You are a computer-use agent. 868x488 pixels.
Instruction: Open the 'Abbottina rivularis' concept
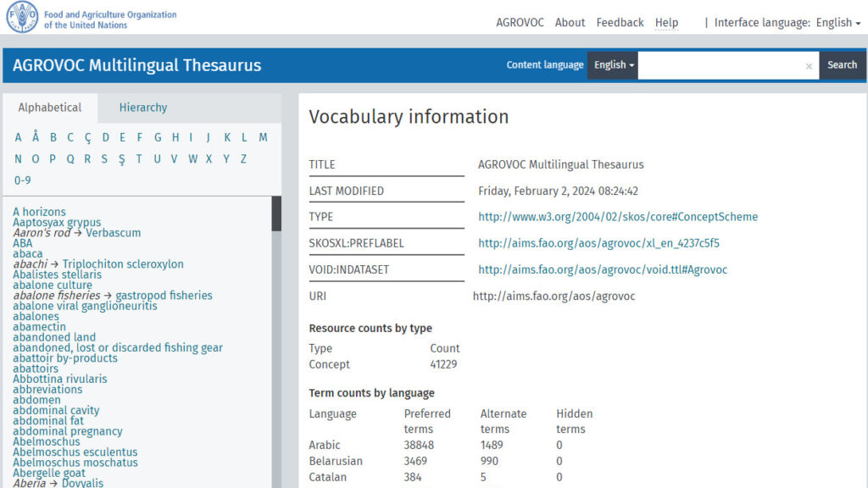pos(60,380)
